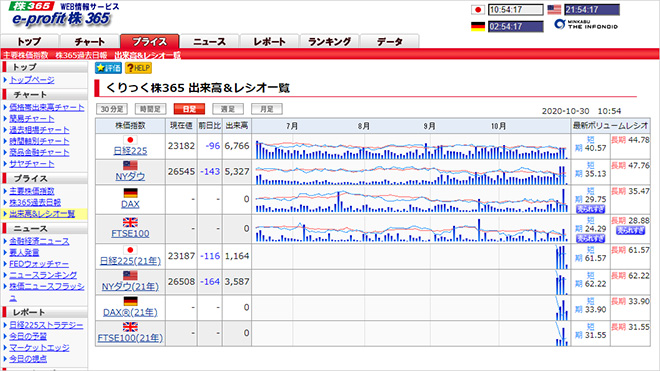660x371 pixels.
Task: Click the UK flag above FTSE100
Action: tap(130, 222)
